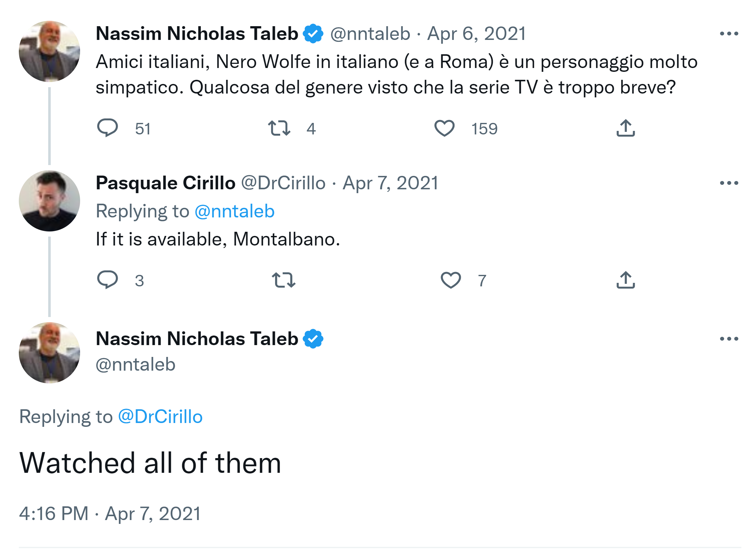Share Taleb's first tweet
Image resolution: width=756 pixels, height=559 pixels.
tap(625, 128)
